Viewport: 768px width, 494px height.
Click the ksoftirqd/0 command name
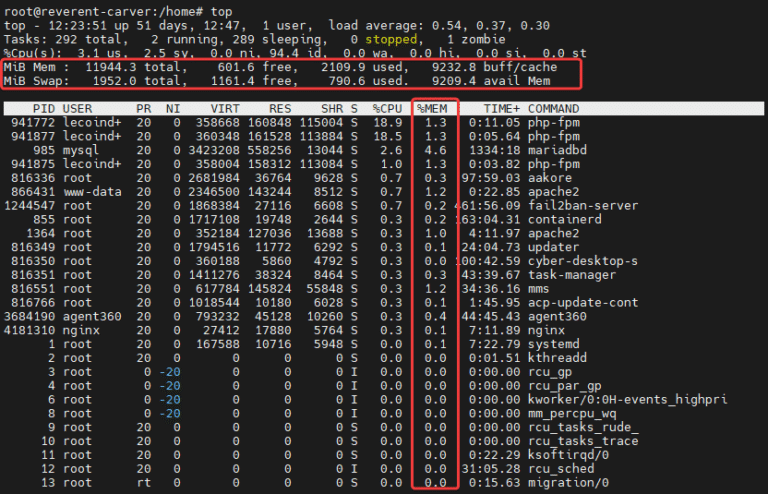568,455
